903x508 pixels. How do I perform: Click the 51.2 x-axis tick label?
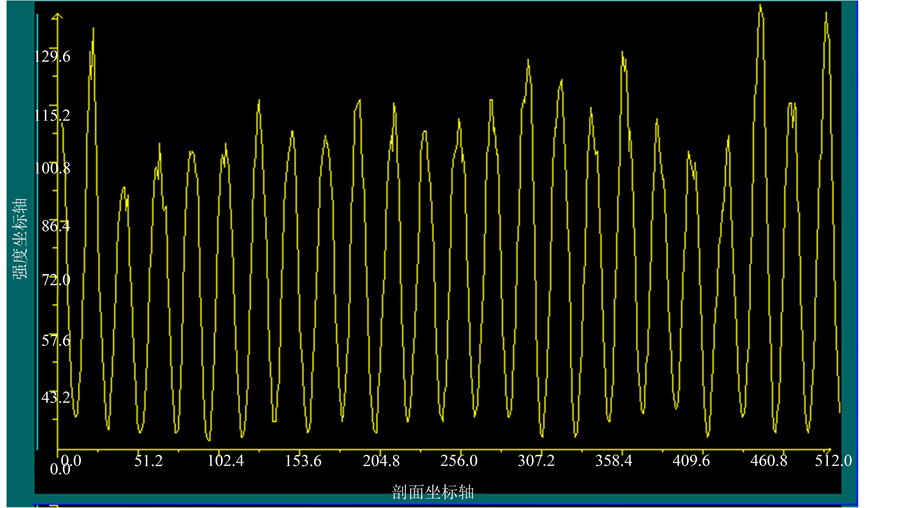coord(148,461)
